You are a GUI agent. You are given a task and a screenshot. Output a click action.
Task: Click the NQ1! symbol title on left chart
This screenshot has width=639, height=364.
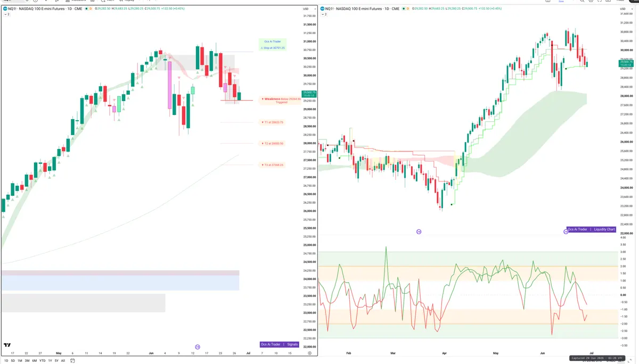point(45,9)
